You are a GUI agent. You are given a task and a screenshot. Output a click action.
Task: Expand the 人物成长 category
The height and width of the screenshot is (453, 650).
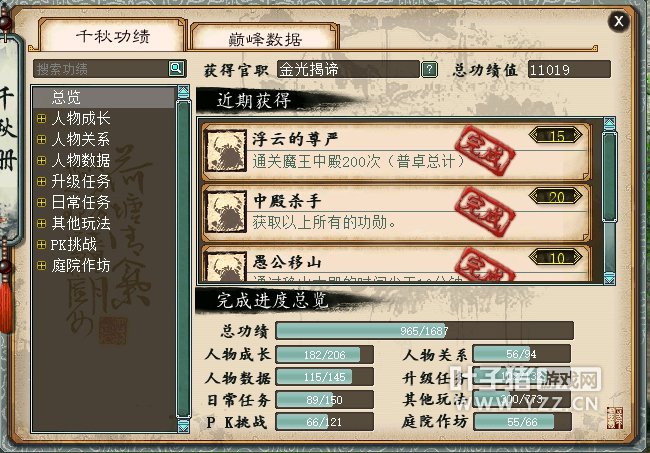(x=41, y=119)
